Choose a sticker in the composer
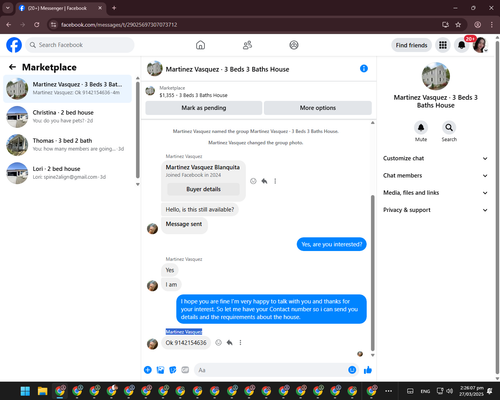Screen dimensions: 500x400 173,370
